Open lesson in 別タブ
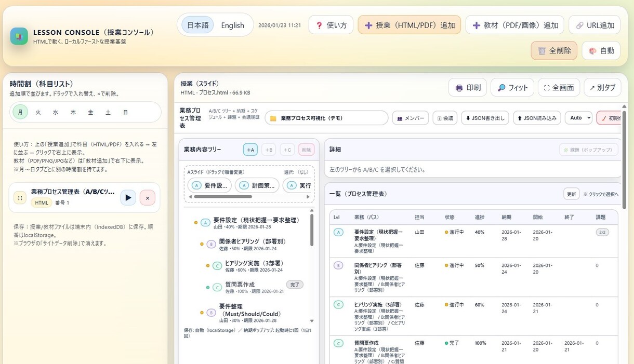The height and width of the screenshot is (364, 634). (x=603, y=88)
